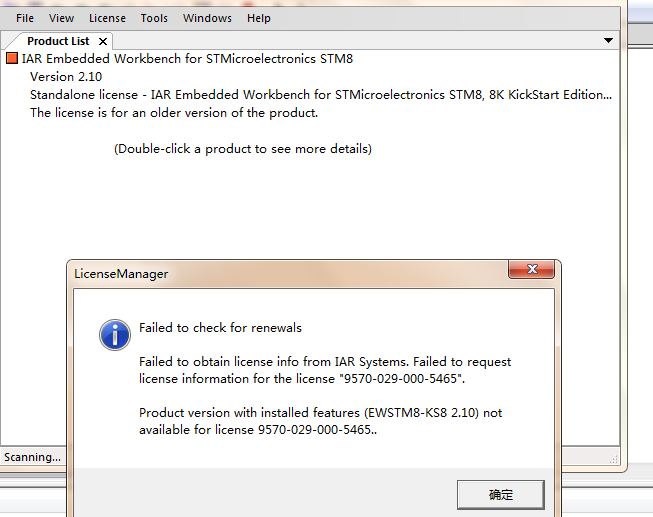Select IAR Embedded Workbench for STMicroelectronics STM8 row
The image size is (653, 517).
(187, 59)
